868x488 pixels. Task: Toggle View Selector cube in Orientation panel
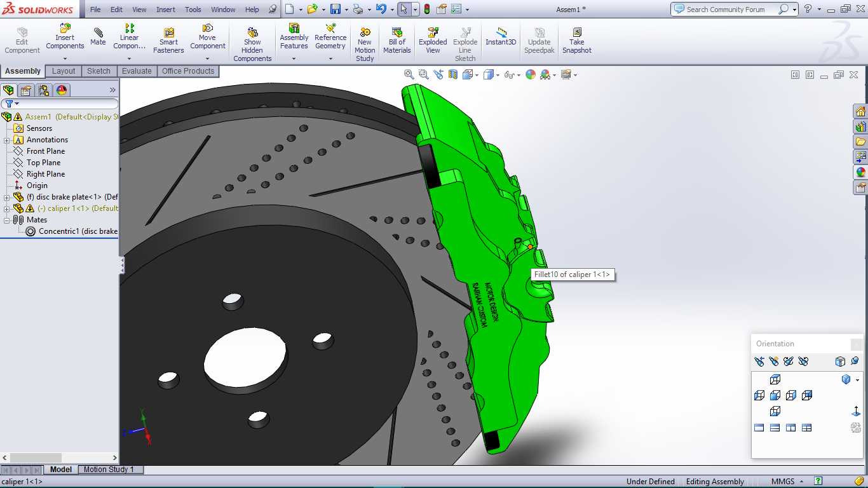coord(840,362)
